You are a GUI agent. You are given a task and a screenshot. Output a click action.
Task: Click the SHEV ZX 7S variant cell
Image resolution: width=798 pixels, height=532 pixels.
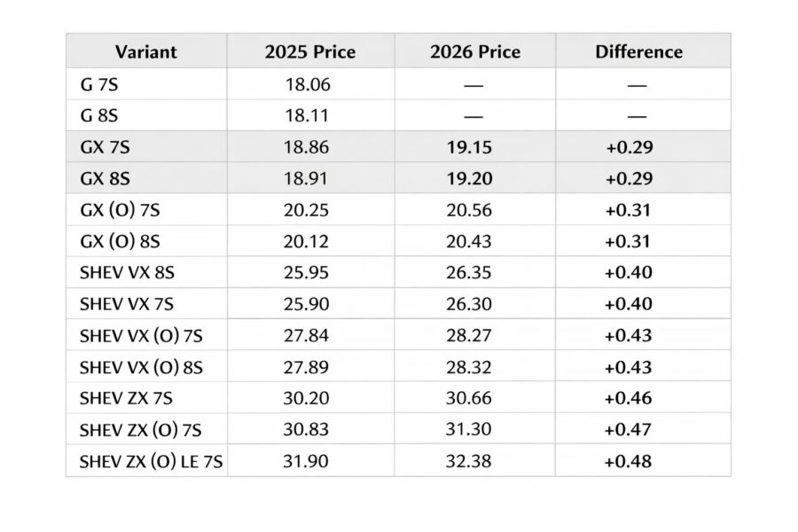(x=125, y=398)
